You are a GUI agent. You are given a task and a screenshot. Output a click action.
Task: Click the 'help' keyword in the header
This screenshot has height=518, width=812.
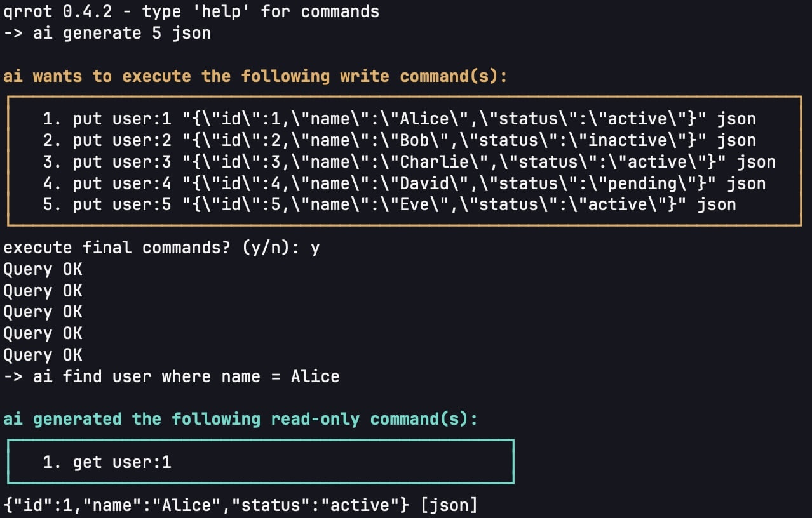coord(226,11)
